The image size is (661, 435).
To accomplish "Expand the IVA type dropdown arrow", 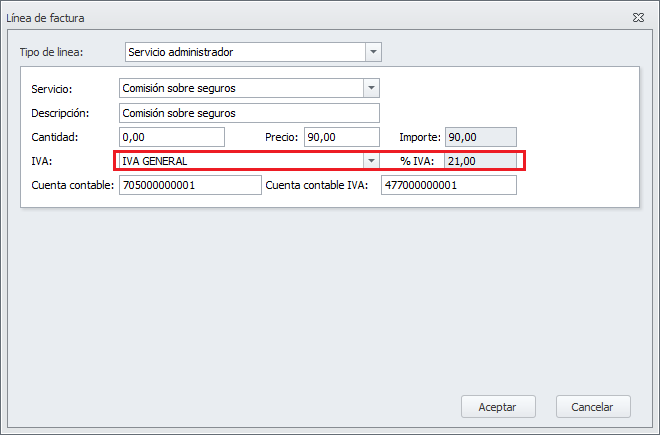I will click(371, 161).
